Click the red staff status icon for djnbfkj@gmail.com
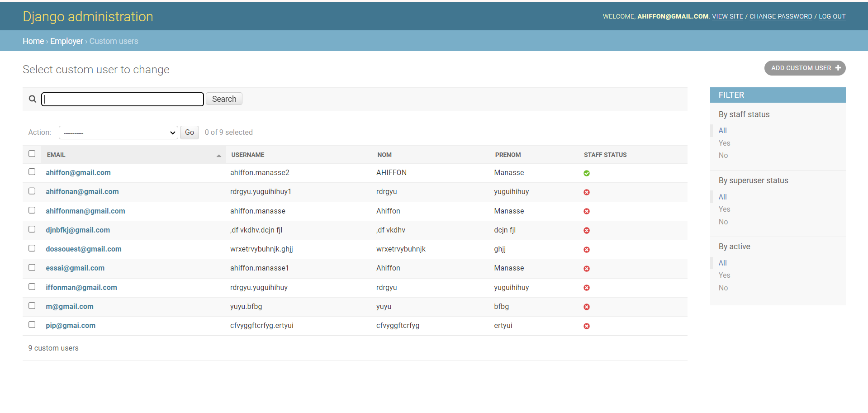The height and width of the screenshot is (413, 868). pyautogui.click(x=587, y=231)
